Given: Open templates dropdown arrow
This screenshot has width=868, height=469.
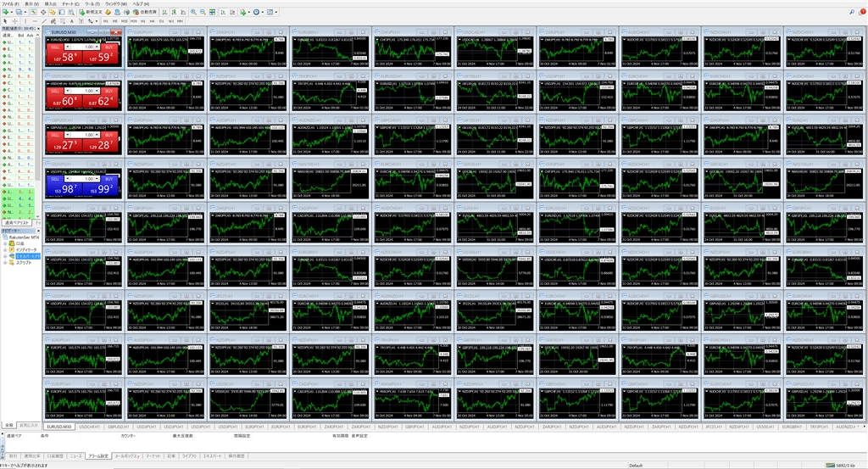Looking at the screenshot, I should coord(276,12).
